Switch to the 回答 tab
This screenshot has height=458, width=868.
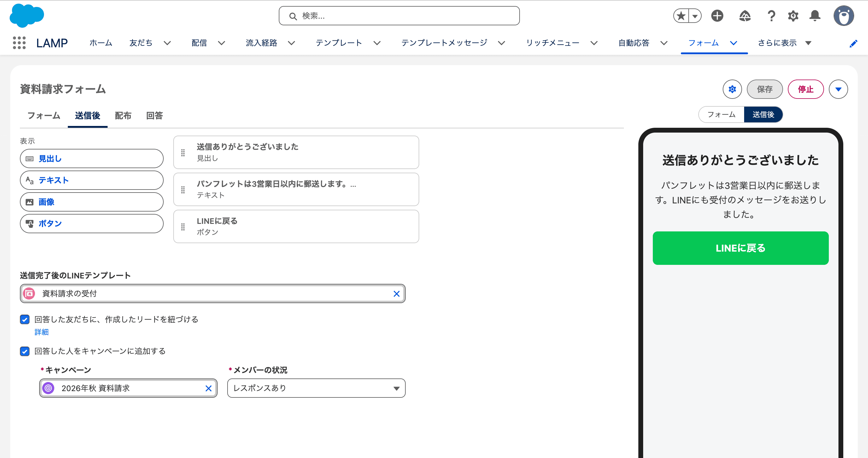(x=154, y=115)
